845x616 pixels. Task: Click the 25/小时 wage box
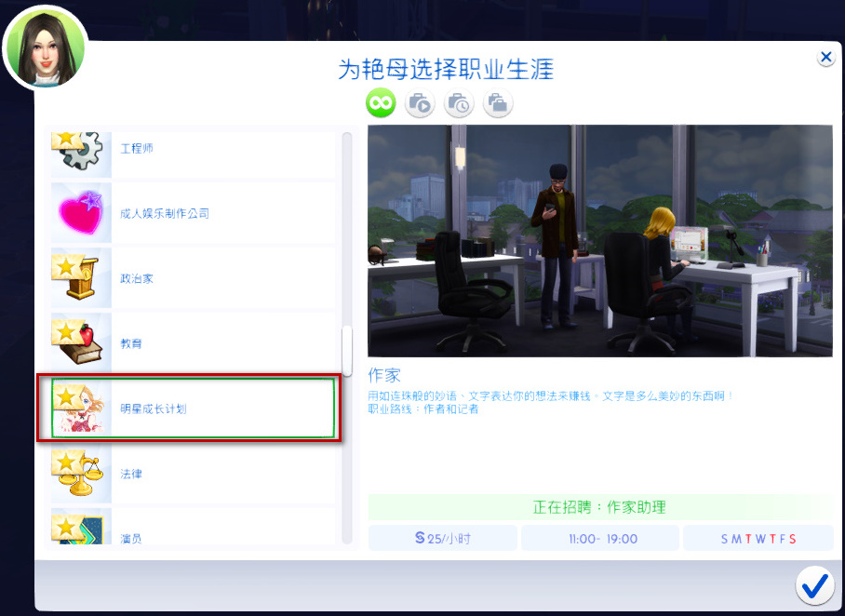[x=443, y=538]
